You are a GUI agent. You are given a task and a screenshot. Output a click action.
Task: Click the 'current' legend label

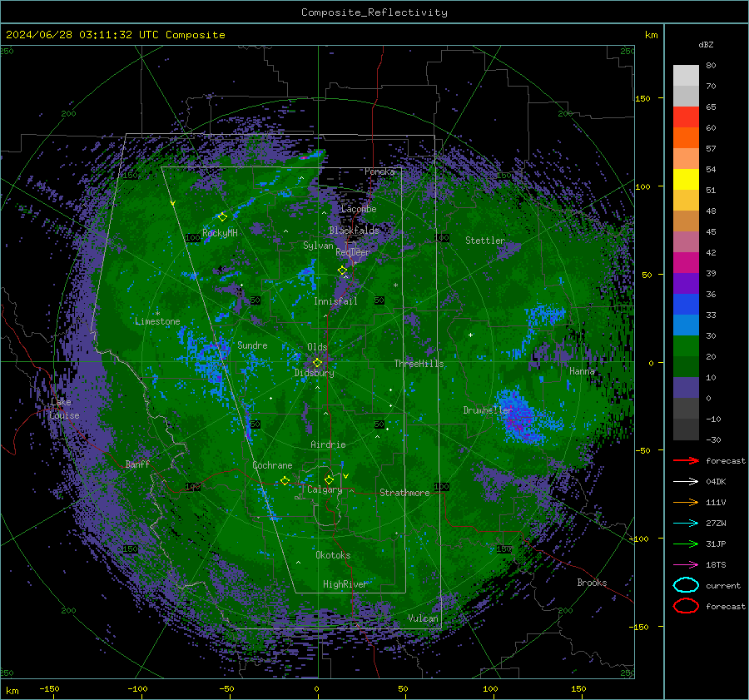[x=723, y=585]
